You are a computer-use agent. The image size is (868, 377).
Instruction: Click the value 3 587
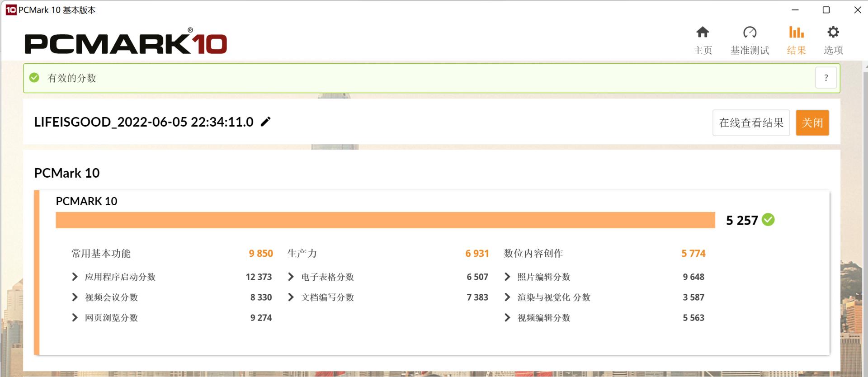pyautogui.click(x=693, y=297)
